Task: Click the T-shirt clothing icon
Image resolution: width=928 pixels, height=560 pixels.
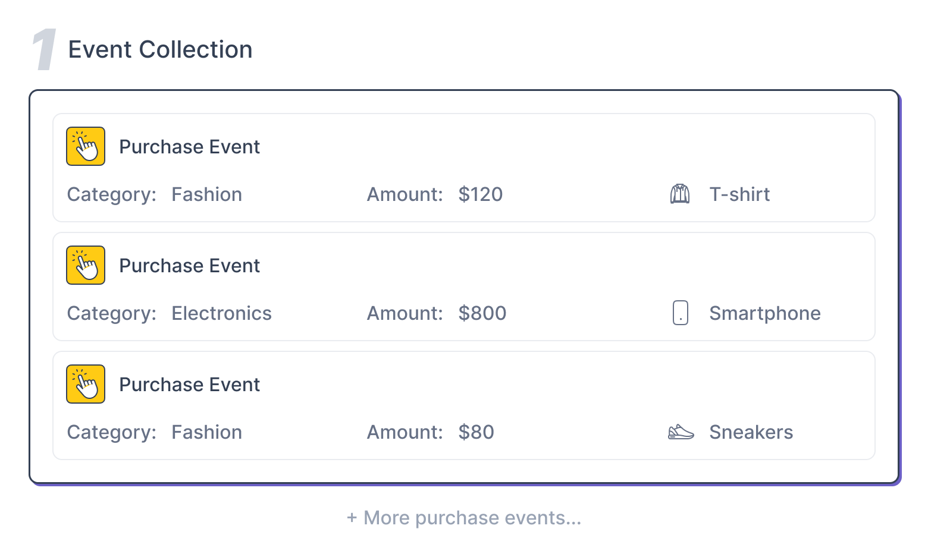Action: (x=680, y=194)
